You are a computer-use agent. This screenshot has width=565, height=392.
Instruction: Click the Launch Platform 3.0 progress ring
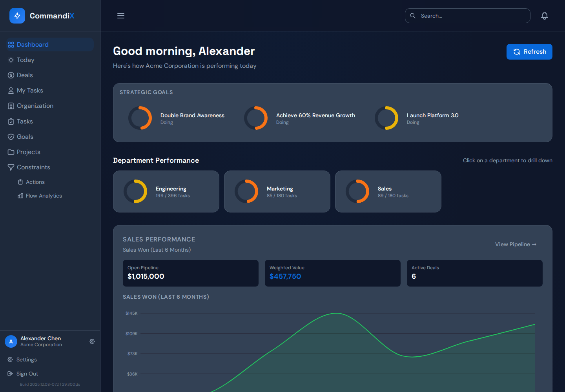(386, 118)
